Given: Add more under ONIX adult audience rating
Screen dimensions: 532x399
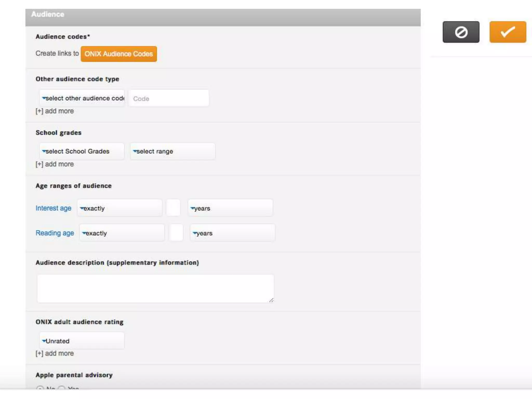Looking at the screenshot, I should [x=55, y=354].
